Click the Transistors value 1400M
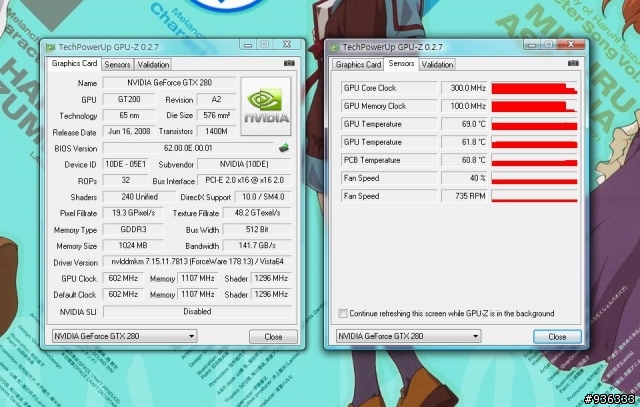Screen dimensions: 640x407 (x=216, y=131)
